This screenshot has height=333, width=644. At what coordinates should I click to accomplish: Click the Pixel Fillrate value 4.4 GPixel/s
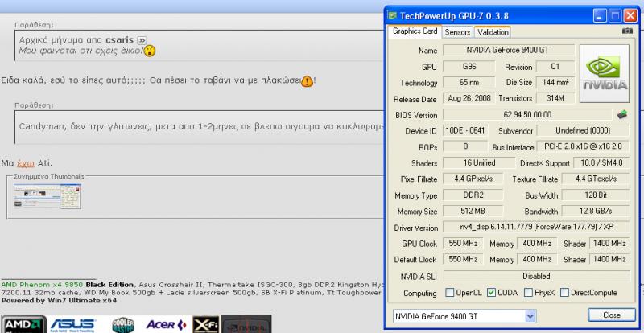(x=473, y=179)
